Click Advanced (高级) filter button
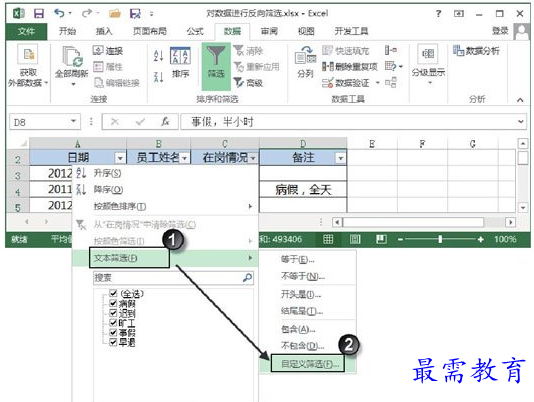The width and height of the screenshot is (534, 402). [x=248, y=82]
